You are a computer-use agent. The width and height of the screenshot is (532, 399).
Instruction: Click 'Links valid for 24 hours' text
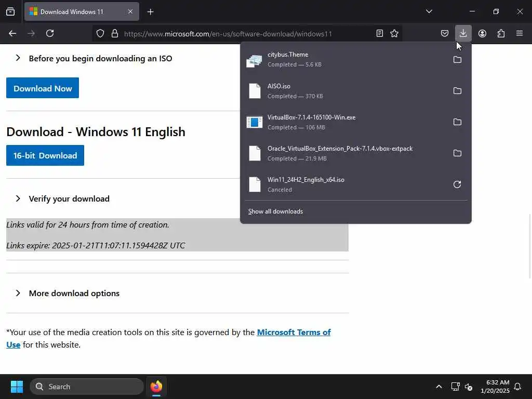coord(88,224)
